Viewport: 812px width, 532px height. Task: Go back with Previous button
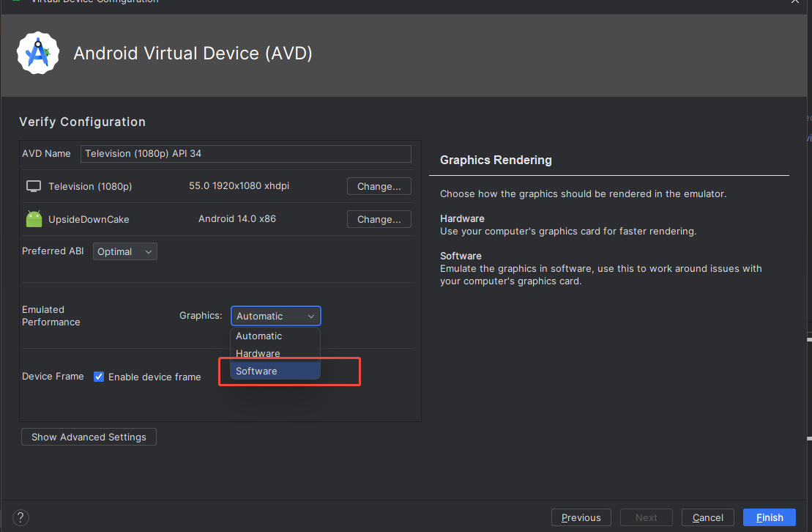[x=581, y=517]
